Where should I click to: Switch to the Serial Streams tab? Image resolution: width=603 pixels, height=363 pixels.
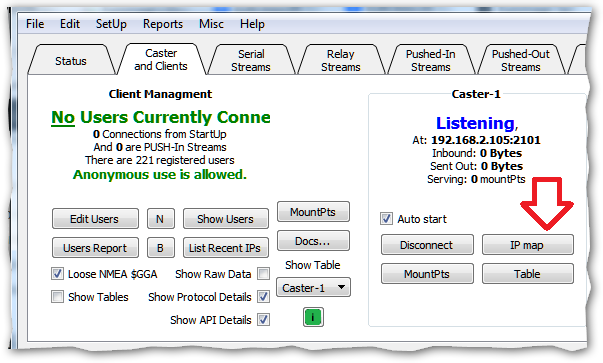(251, 60)
